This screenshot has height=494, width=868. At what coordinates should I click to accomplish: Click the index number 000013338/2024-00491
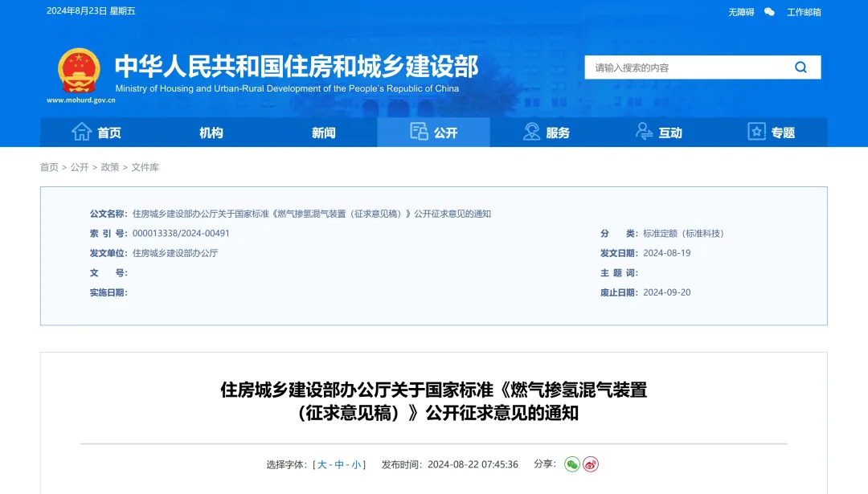(181, 234)
